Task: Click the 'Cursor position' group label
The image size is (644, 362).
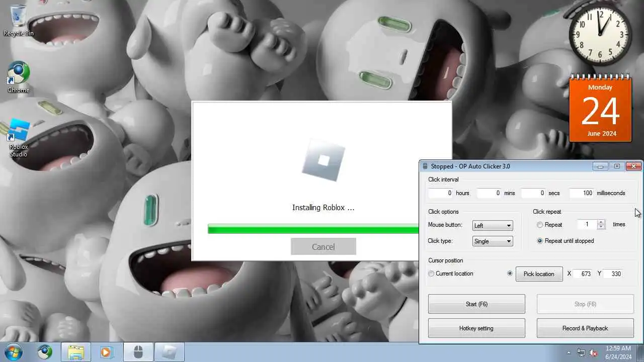Action: (x=445, y=260)
